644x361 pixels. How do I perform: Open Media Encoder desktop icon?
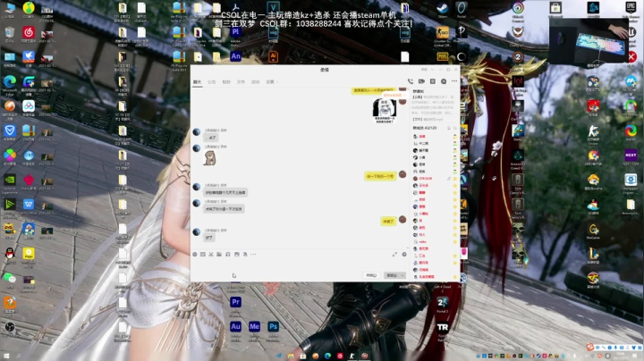coord(254,326)
